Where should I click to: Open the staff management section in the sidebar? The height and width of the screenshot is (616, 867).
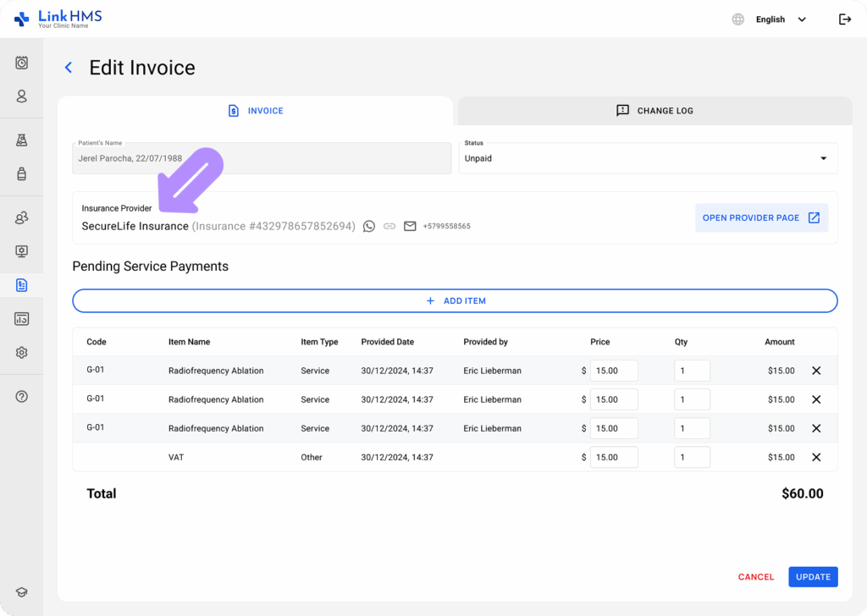(x=21, y=217)
